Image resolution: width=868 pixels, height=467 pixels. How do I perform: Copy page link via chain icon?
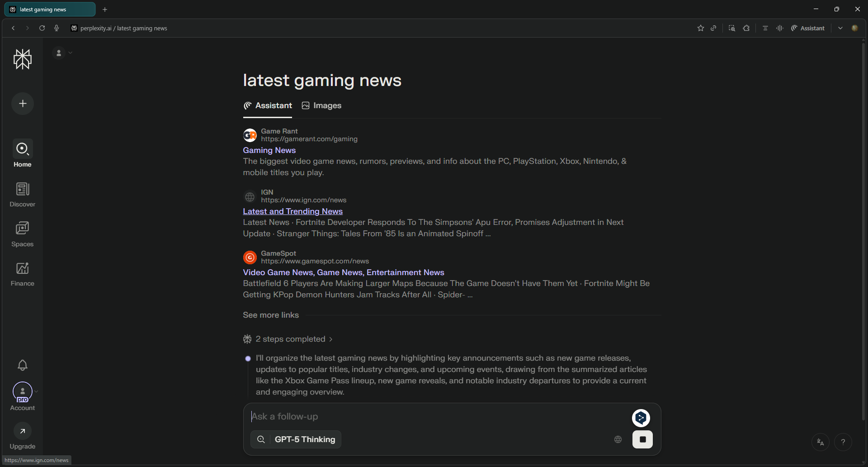pos(713,28)
